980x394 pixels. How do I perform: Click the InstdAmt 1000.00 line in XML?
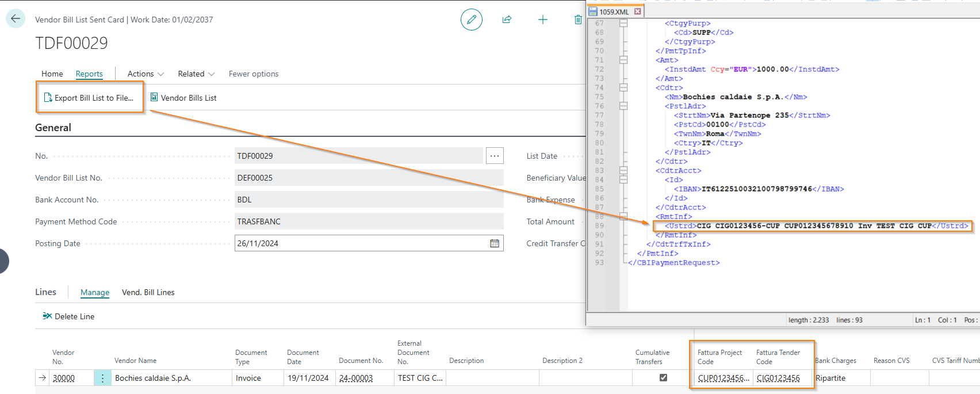[x=752, y=70]
